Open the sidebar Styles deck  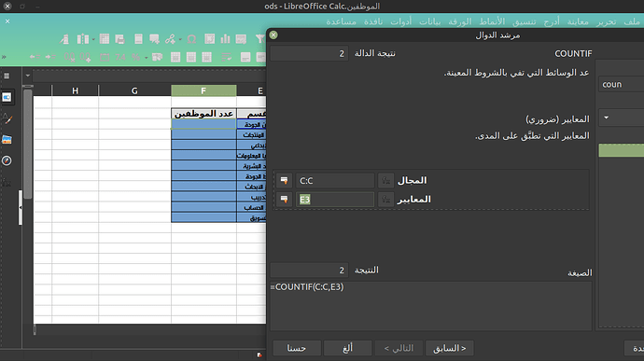(x=7, y=118)
